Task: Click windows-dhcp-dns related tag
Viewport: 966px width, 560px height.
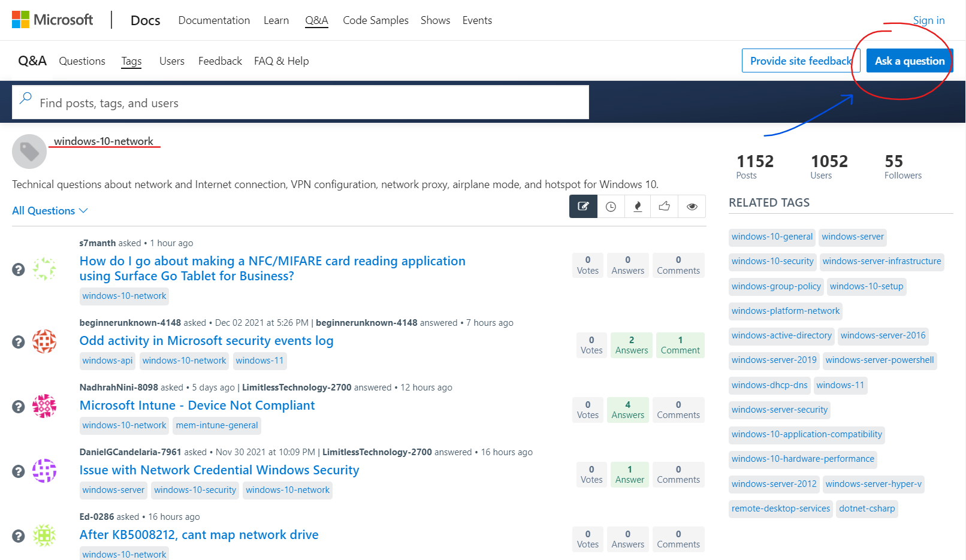Action: (x=769, y=385)
